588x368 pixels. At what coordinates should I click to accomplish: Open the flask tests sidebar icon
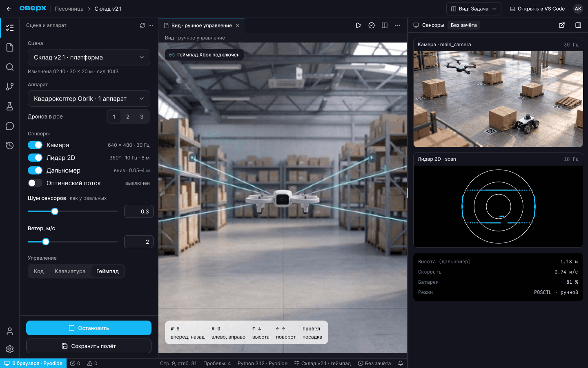click(x=10, y=106)
